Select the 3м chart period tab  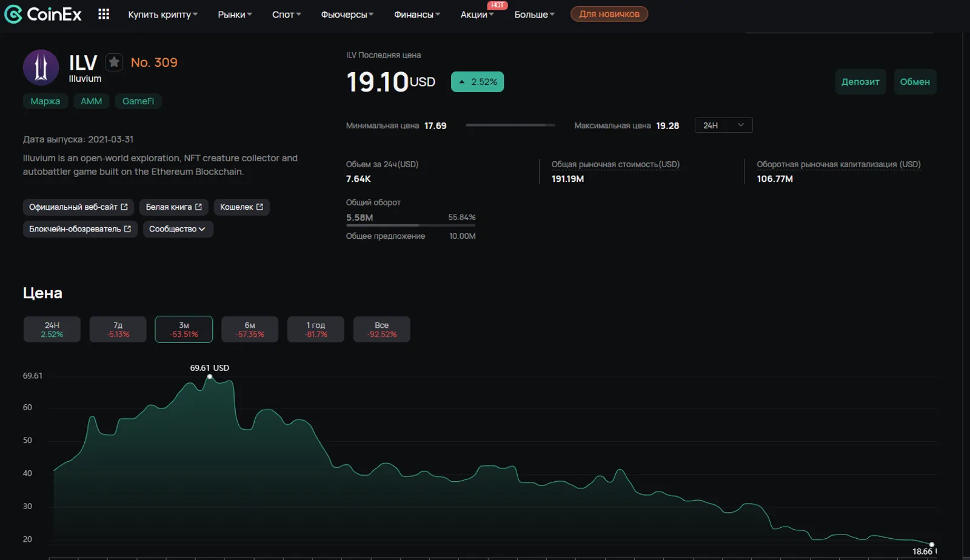[x=184, y=329]
